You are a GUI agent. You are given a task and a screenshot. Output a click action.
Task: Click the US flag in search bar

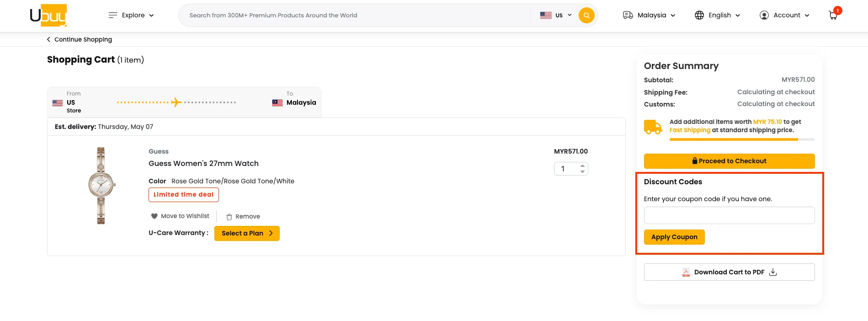(546, 15)
